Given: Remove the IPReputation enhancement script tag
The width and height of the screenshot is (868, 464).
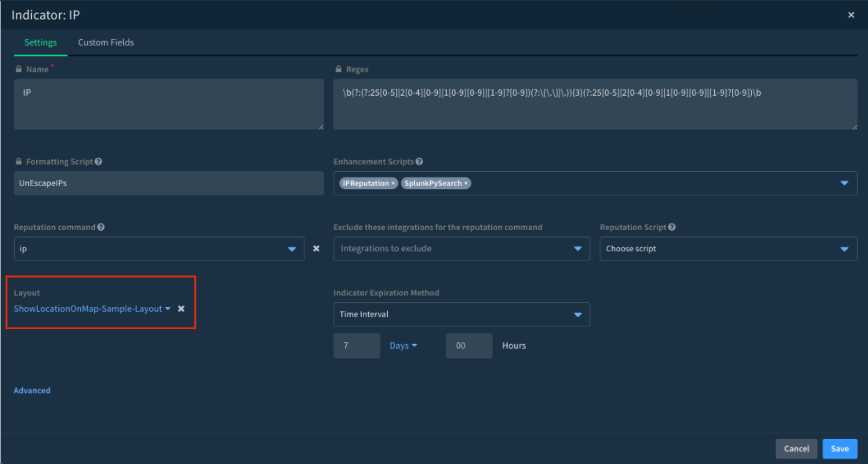Looking at the screenshot, I should coord(393,184).
